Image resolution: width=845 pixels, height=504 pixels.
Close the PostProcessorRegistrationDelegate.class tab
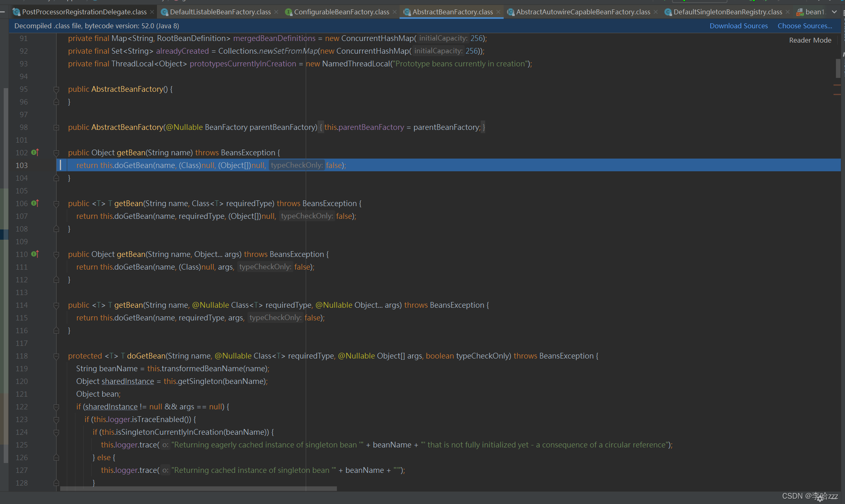tap(152, 12)
